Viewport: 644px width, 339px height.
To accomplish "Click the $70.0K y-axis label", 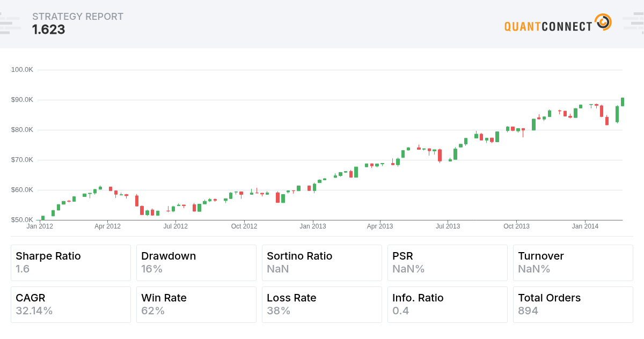I will click(22, 160).
